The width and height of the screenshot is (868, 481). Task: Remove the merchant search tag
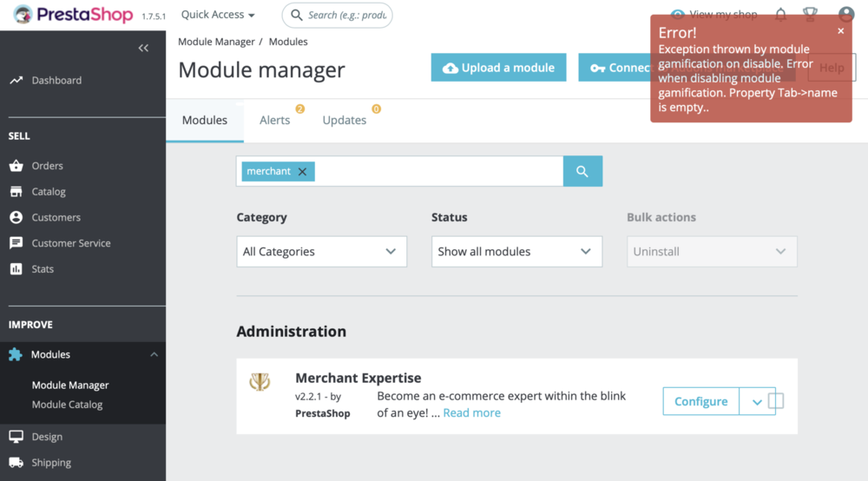(302, 172)
